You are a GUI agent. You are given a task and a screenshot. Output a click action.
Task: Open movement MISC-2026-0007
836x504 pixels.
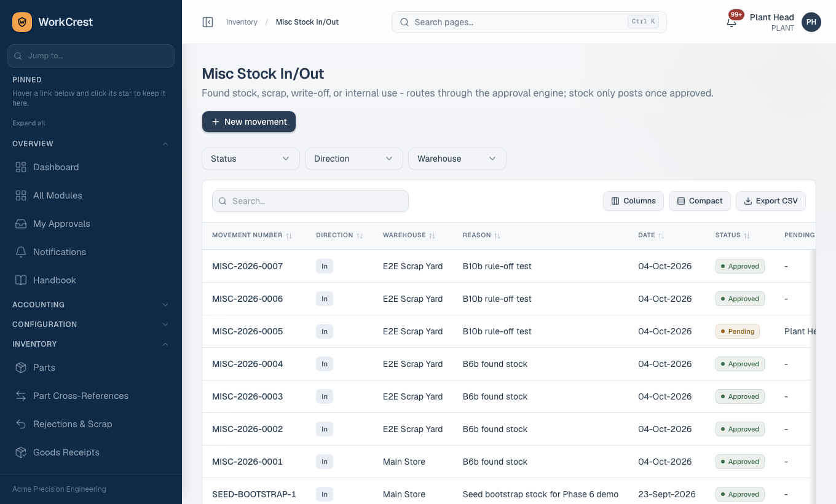(x=248, y=266)
